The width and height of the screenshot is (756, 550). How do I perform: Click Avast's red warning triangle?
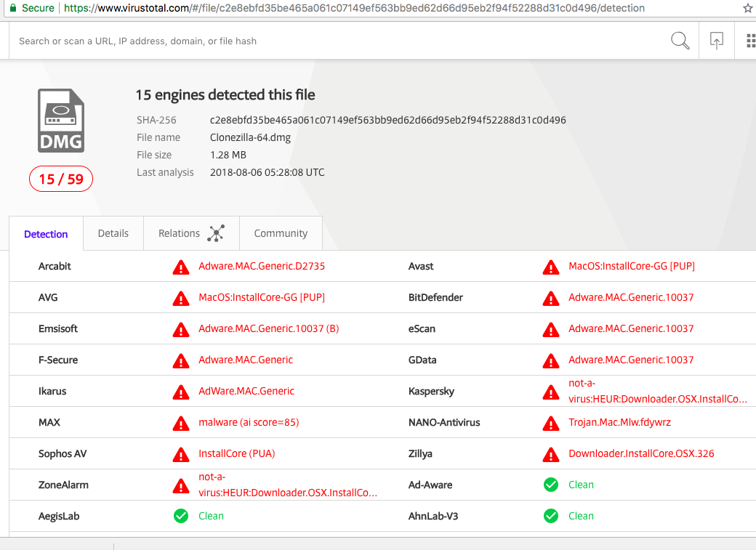click(550, 267)
